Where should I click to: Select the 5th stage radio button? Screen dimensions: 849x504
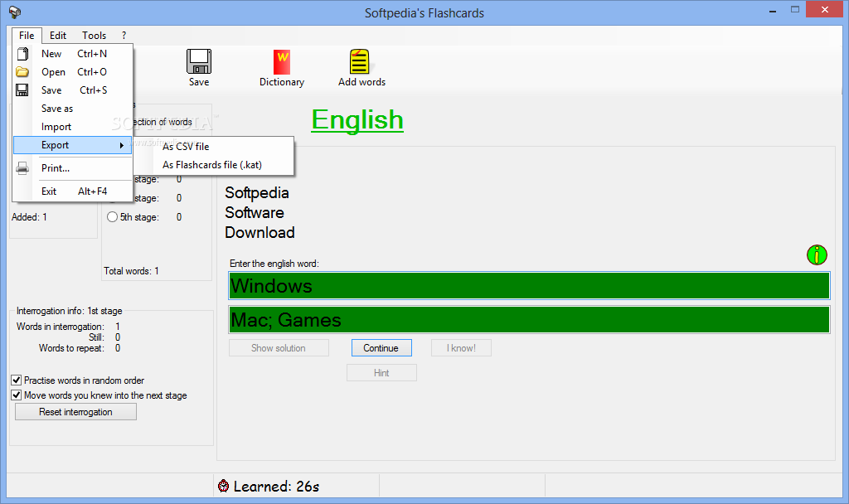click(112, 217)
